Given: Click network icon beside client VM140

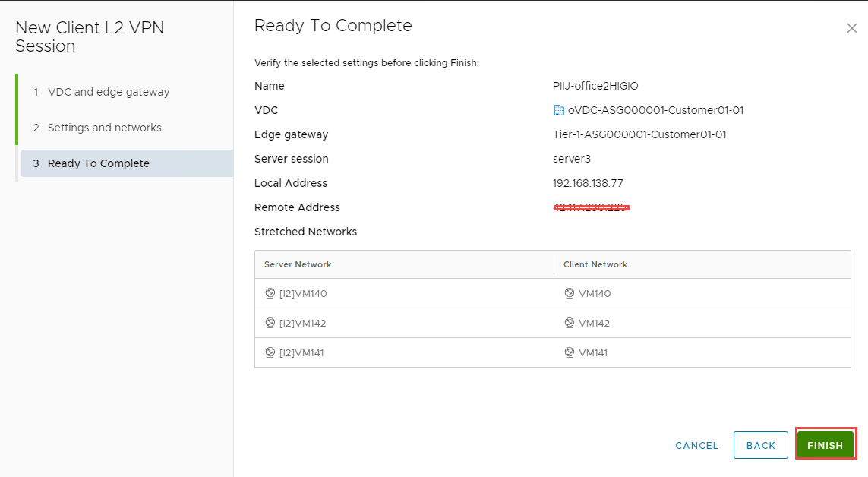Looking at the screenshot, I should (x=569, y=293).
